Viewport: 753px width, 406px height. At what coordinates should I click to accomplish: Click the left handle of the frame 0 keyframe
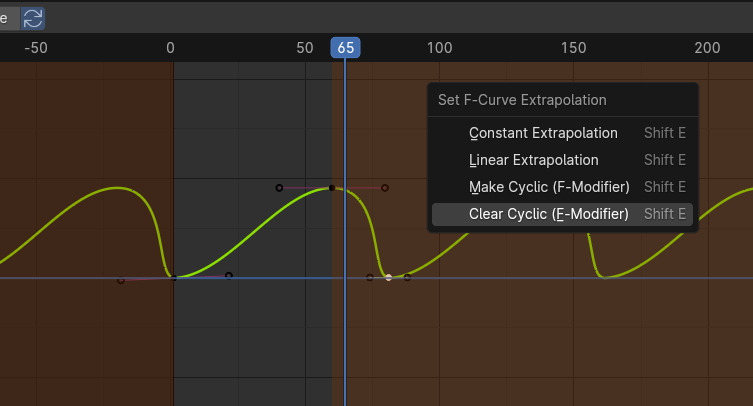pos(121,280)
